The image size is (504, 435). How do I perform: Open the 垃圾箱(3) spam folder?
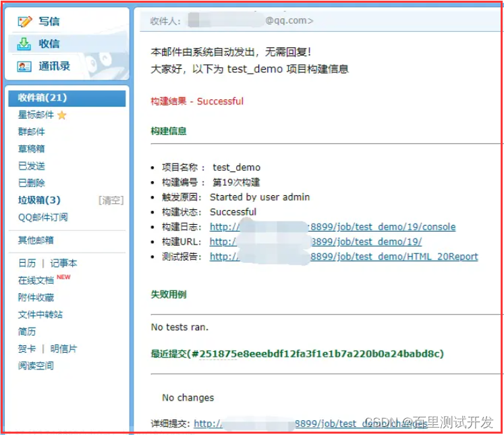click(39, 200)
